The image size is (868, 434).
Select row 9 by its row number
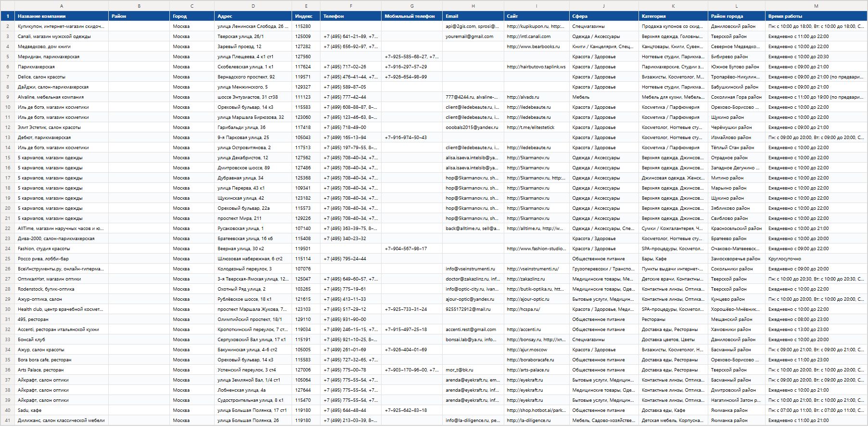(8, 97)
